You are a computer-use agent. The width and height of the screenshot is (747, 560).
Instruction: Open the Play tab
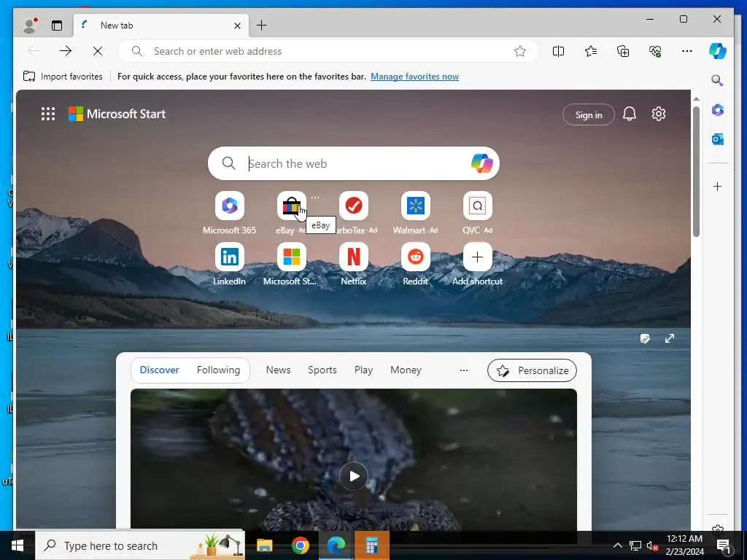(363, 370)
